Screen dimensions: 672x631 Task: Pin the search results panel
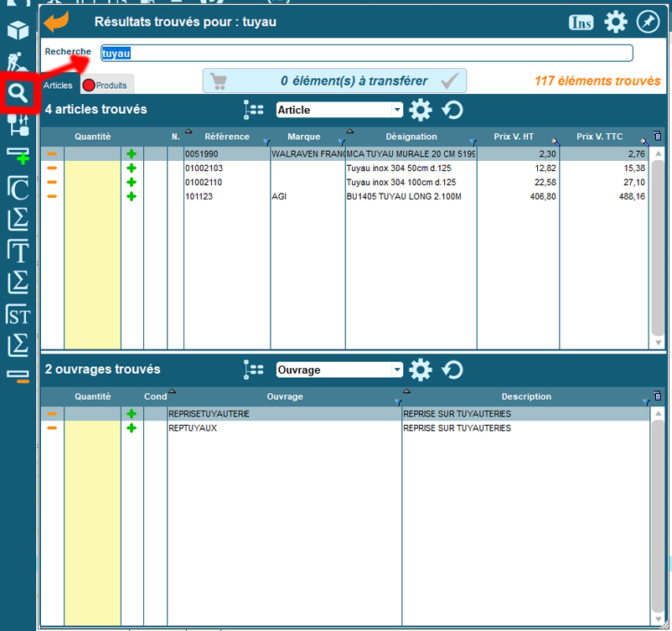[647, 22]
